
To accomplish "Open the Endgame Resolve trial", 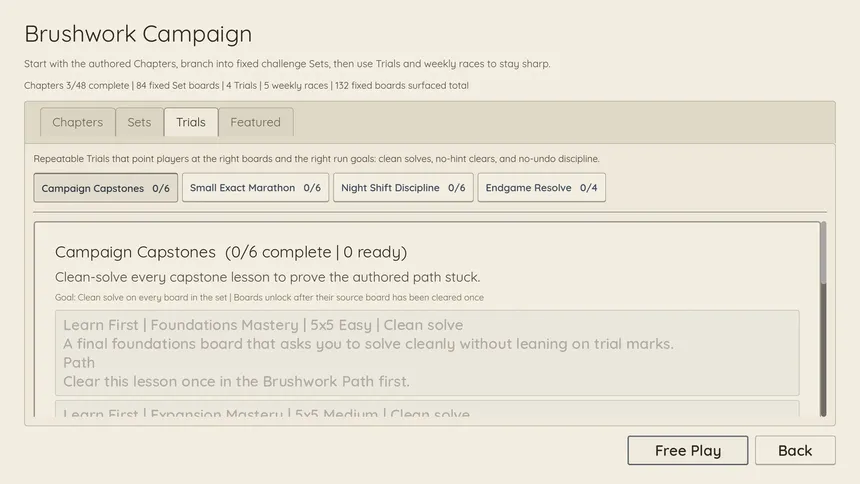I will (x=541, y=188).
